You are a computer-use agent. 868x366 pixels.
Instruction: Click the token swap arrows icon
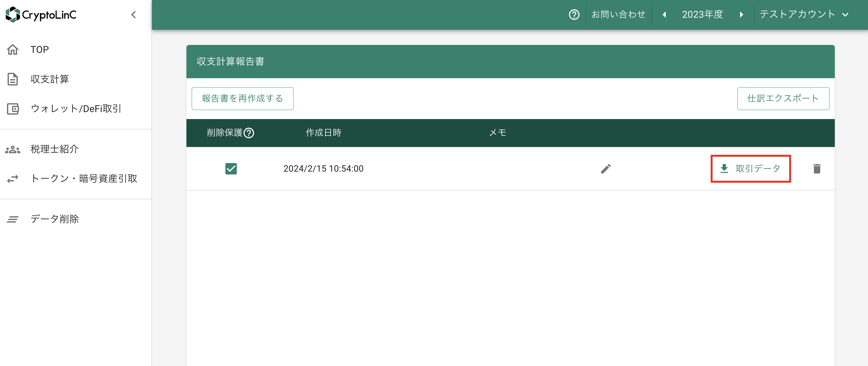point(13,179)
